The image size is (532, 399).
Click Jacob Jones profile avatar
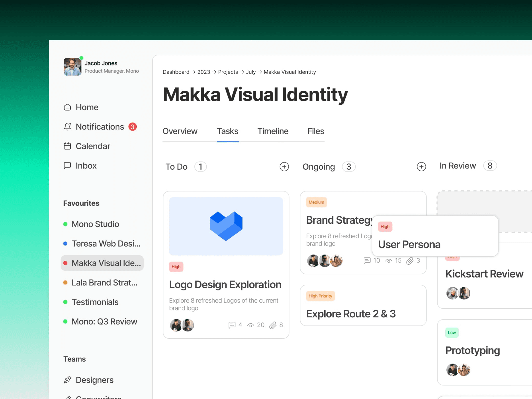click(72, 67)
